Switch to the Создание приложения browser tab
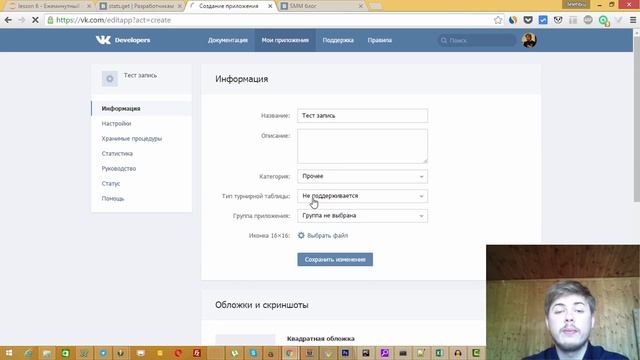Image resolution: width=640 pixels, height=360 pixels. 229,6
